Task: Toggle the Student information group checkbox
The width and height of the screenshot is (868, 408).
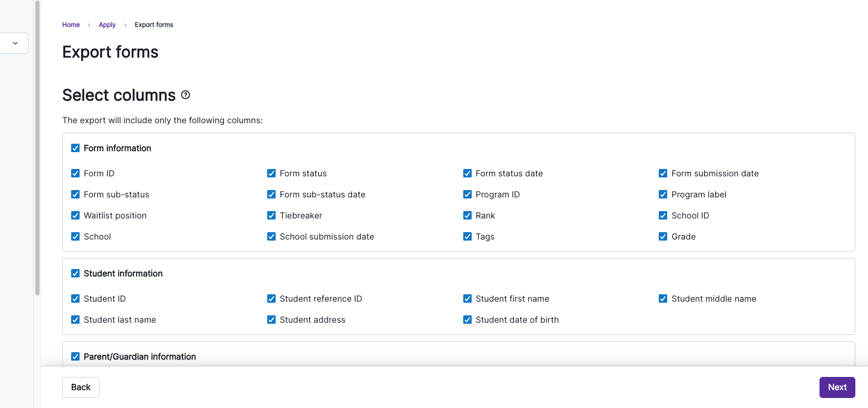Action: coord(75,274)
